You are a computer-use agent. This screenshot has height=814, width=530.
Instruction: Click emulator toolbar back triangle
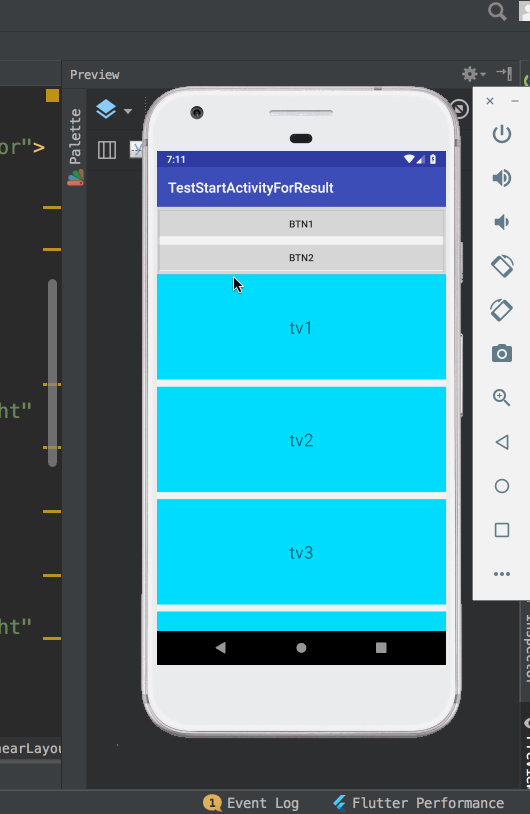tap(501, 442)
